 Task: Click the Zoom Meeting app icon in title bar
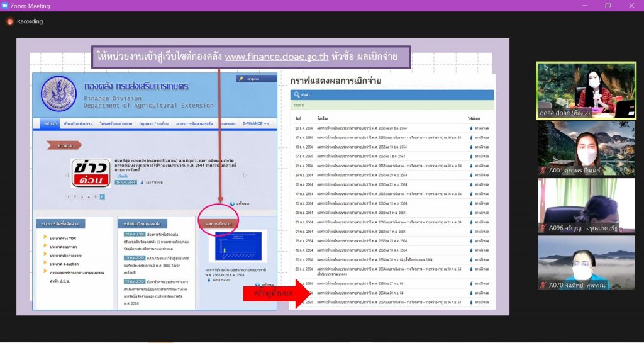point(5,6)
